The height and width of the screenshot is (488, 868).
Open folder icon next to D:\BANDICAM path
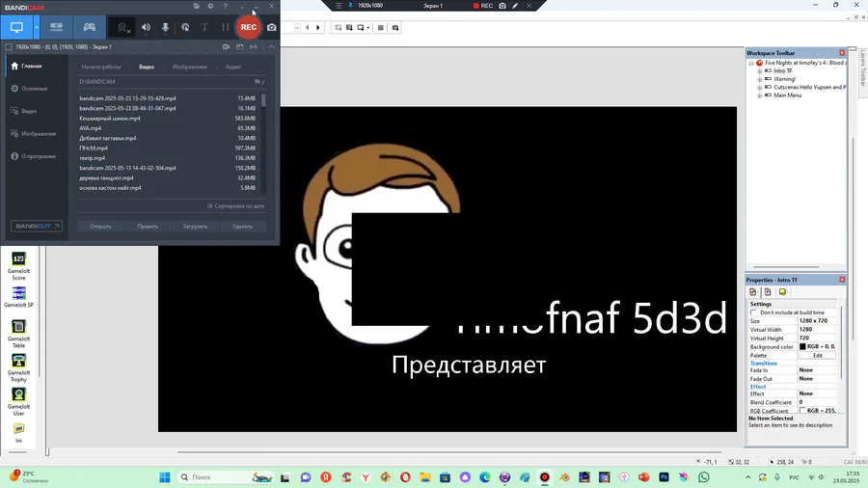click(x=258, y=81)
